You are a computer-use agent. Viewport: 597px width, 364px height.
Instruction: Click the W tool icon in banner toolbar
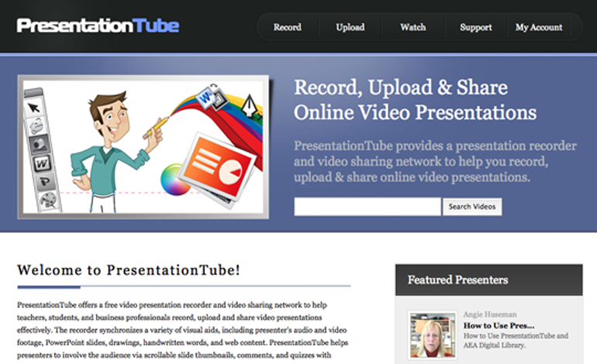[x=42, y=163]
